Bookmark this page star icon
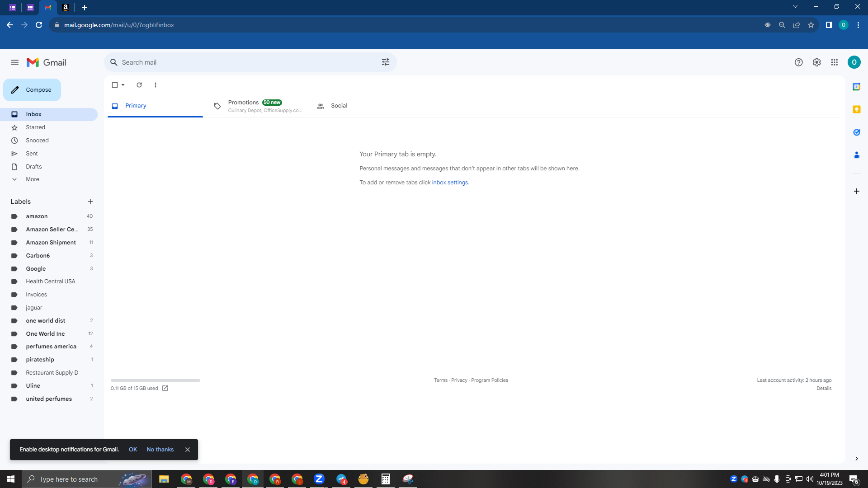The height and width of the screenshot is (488, 868). pos(811,25)
